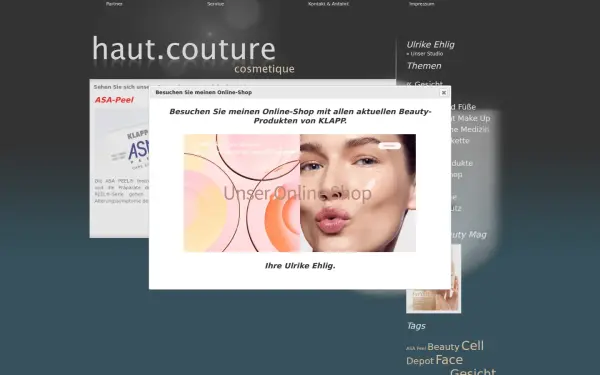This screenshot has width=600, height=375.
Task: Click the bold Online-Shop invitation text
Action: point(300,116)
